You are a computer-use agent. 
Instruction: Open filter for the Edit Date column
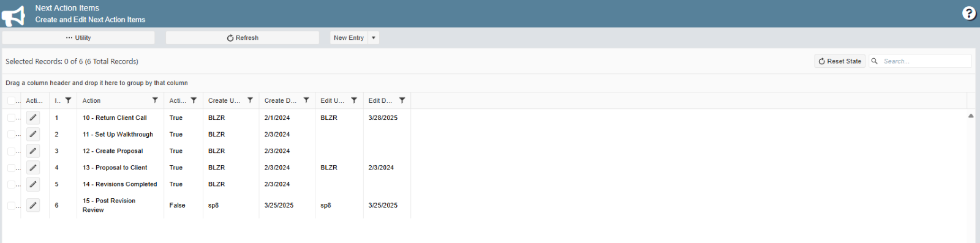[x=402, y=100]
